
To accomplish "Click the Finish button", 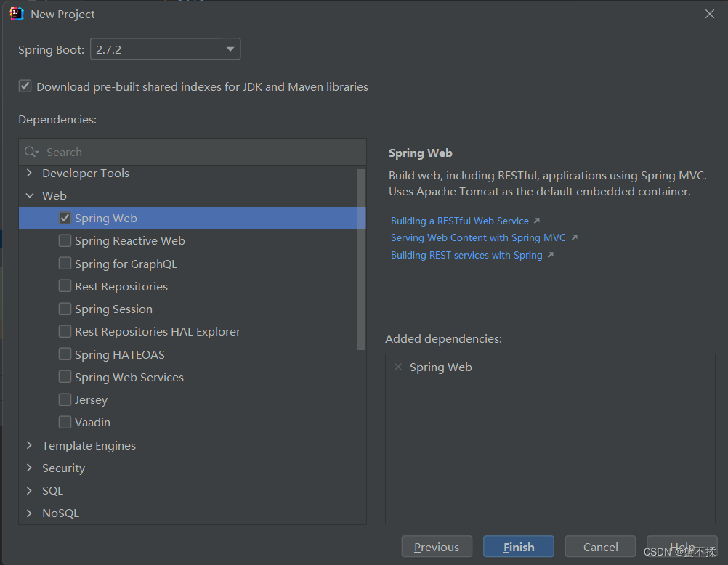I will 518,546.
